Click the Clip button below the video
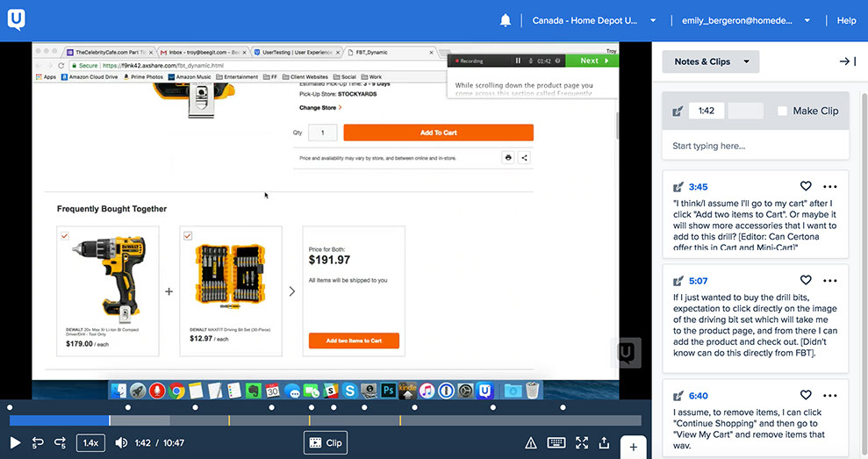This screenshot has width=868, height=459. [326, 443]
